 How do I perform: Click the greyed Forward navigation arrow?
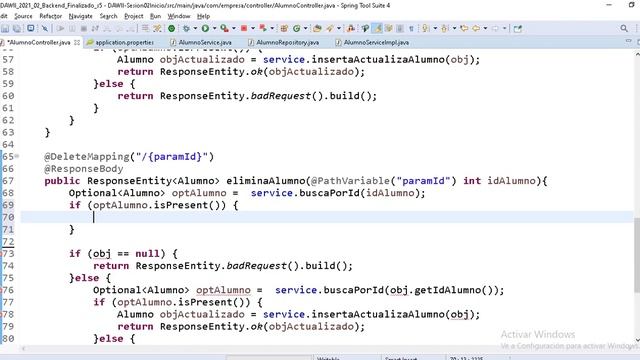[495, 29]
